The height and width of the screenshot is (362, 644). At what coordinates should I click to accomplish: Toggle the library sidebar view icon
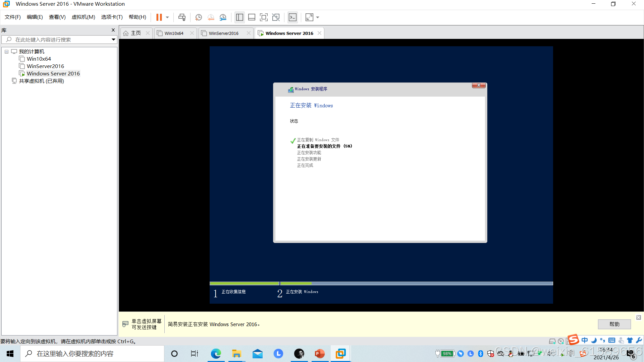click(239, 17)
